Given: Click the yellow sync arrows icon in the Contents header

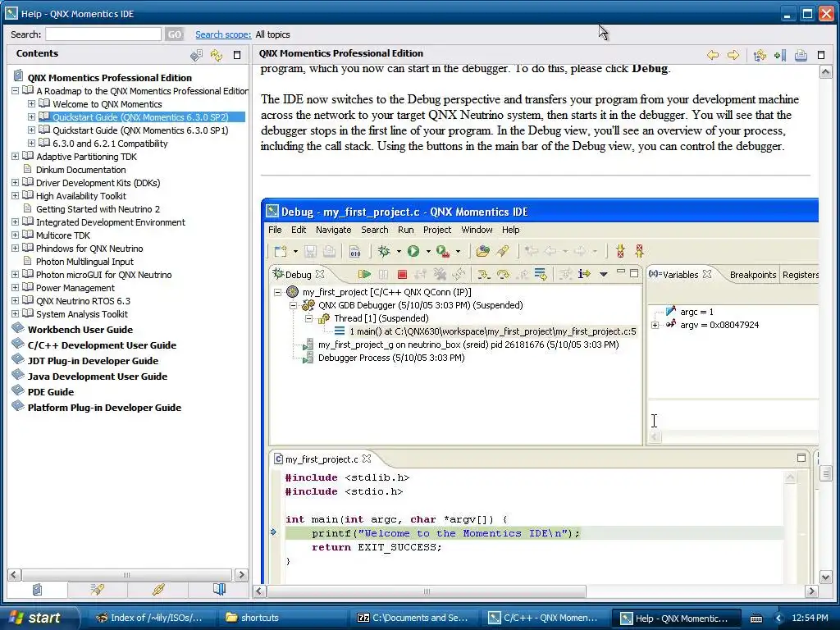Looking at the screenshot, I should 217,55.
